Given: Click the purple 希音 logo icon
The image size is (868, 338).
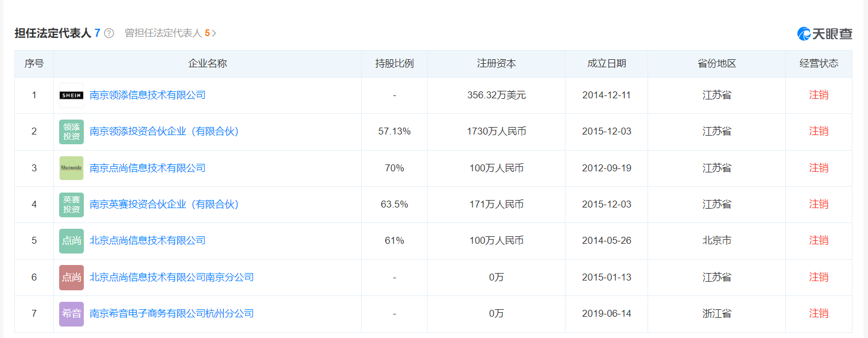Looking at the screenshot, I should coord(71,314).
